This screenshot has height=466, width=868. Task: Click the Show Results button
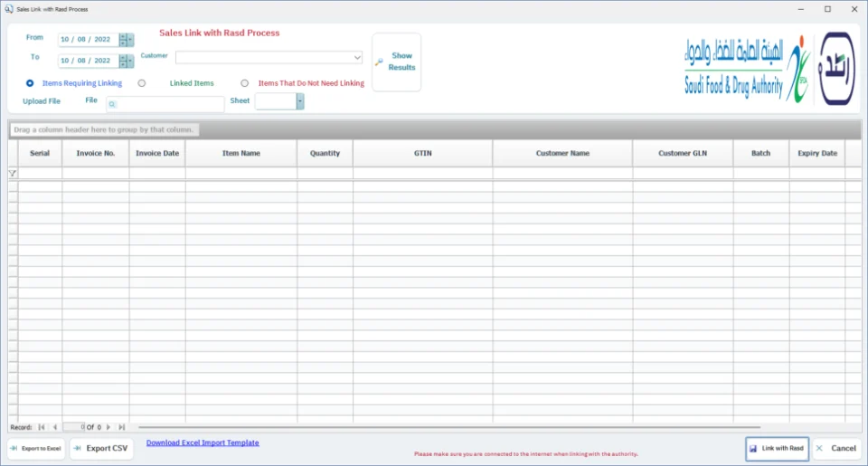point(396,62)
